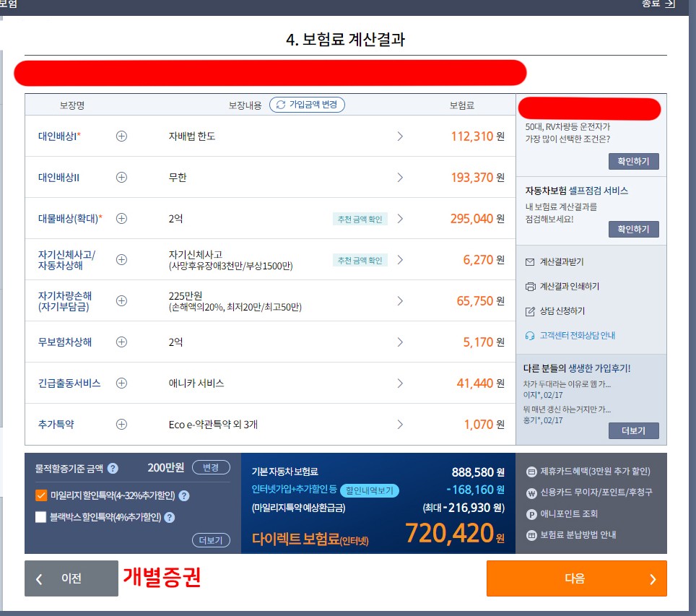
Task: Open chevron on 무한 coverage row
Action: point(400,178)
